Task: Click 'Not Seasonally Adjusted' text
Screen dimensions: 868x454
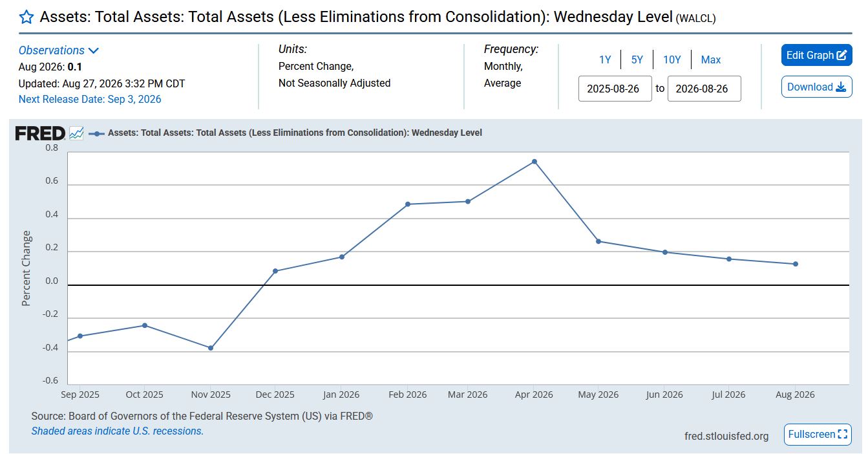Action: coord(334,83)
